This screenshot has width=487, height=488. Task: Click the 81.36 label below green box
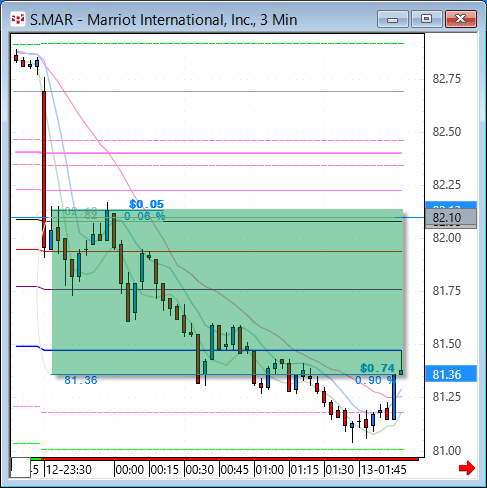81,380
